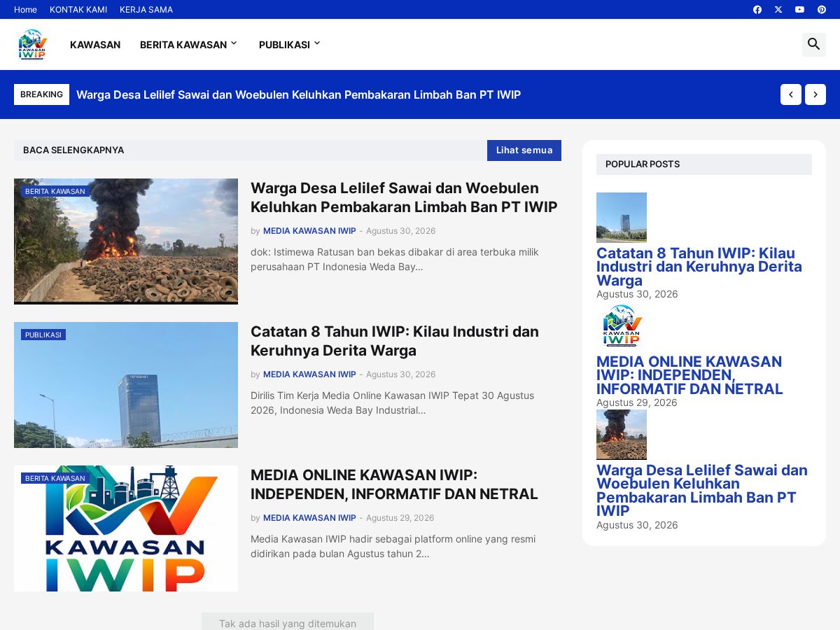Click Tak ada hasil yang ditemukan button
Viewport: 840px width, 630px height.
tap(288, 622)
